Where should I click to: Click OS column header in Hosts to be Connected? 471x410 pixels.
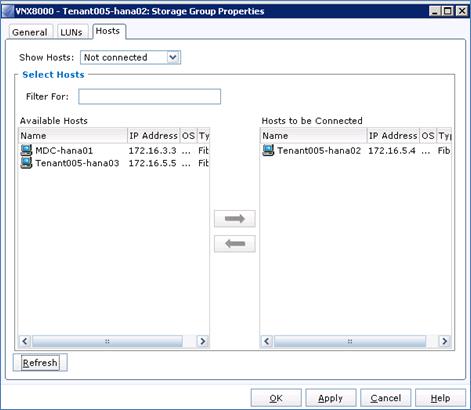point(428,136)
